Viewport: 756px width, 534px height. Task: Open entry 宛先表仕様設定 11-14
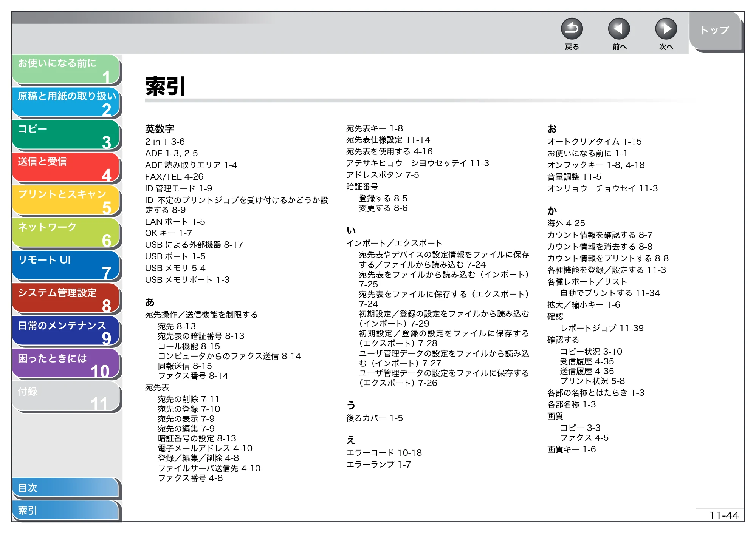pos(388,140)
